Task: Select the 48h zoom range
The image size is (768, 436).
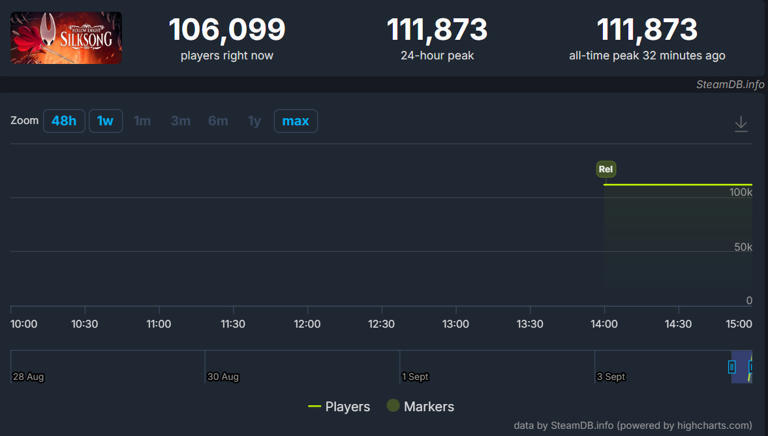Action: point(64,121)
